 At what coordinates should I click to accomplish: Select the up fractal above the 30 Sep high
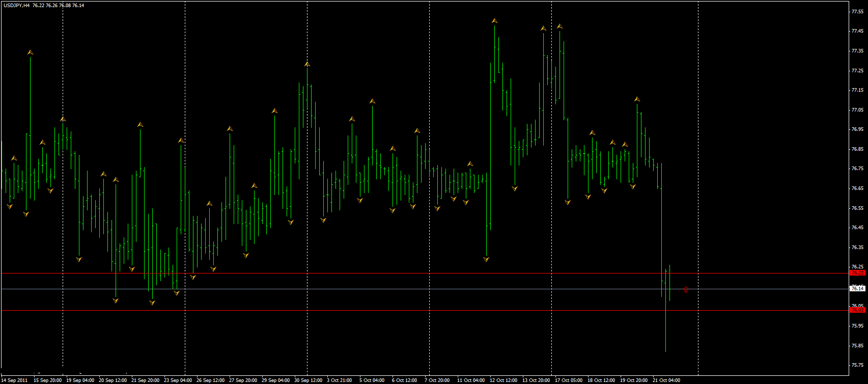point(307,64)
